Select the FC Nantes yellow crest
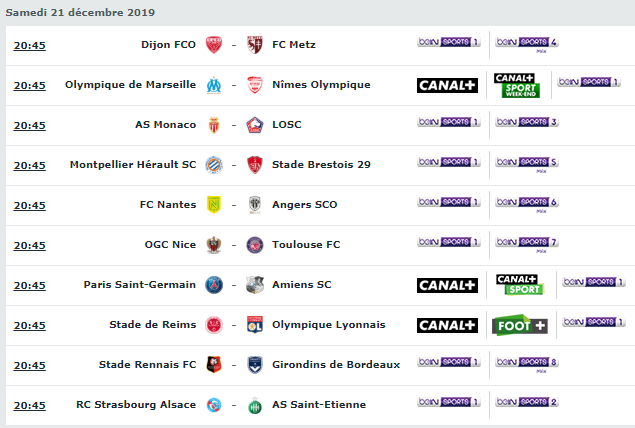Screen dimensions: 635x428 [x=214, y=205]
